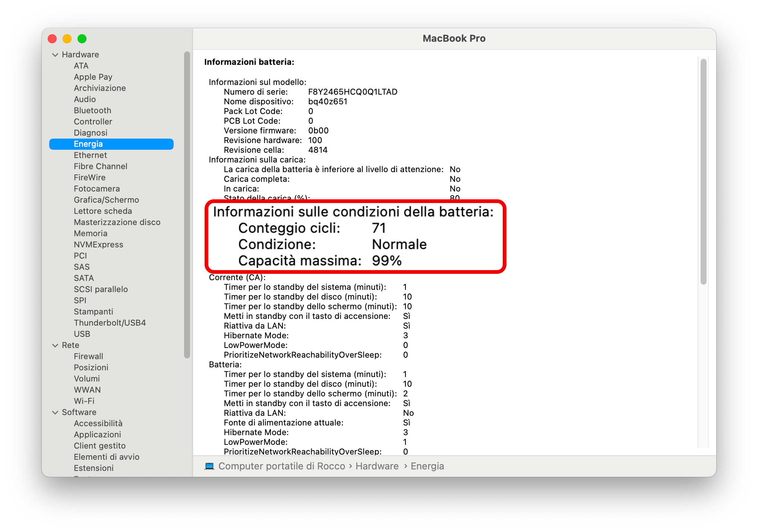Click Computer portatile di Rocco breadcrumb
The height and width of the screenshot is (532, 758).
pyautogui.click(x=282, y=466)
